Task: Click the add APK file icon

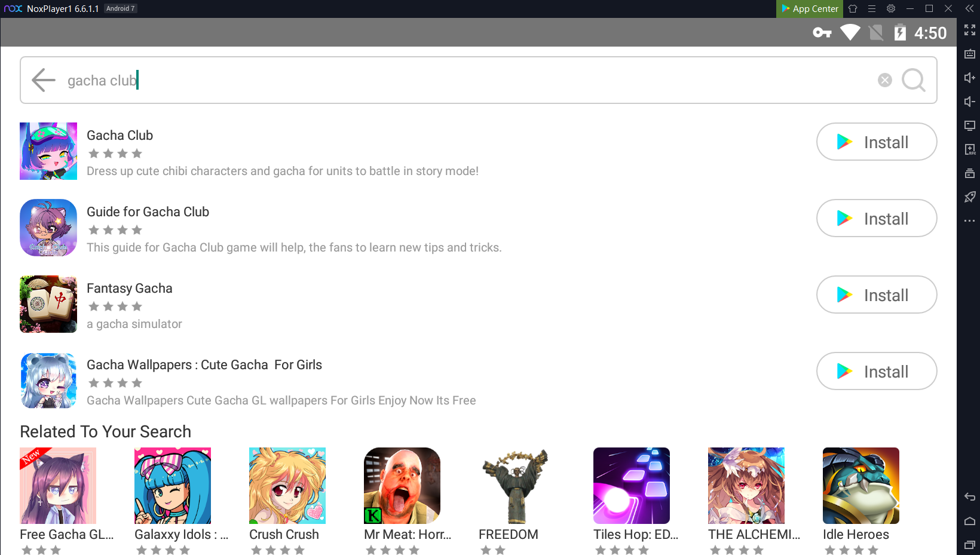Action: [x=969, y=149]
